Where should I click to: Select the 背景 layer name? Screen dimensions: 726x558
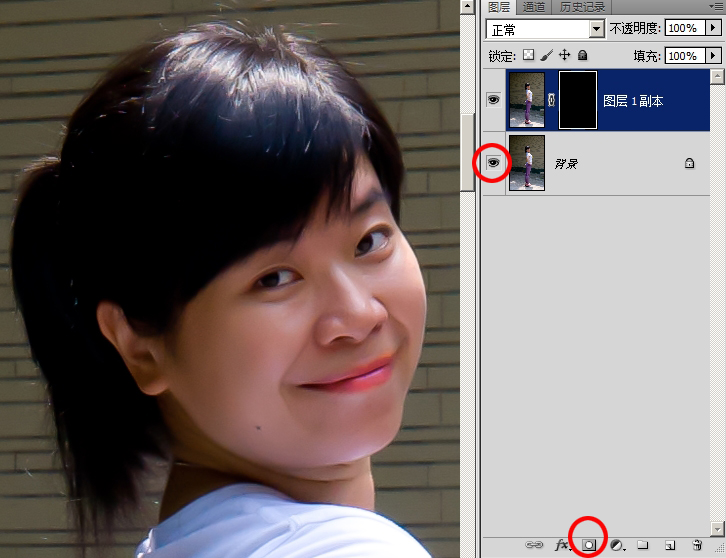pos(566,163)
